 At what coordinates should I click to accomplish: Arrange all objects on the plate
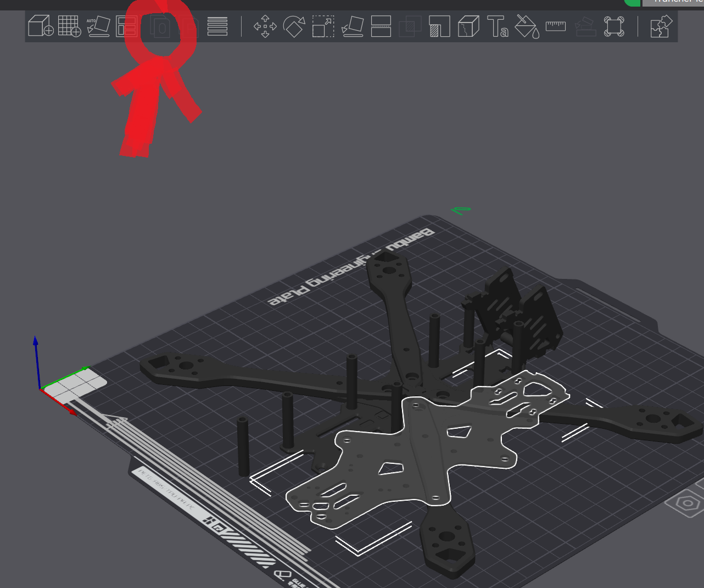127,26
